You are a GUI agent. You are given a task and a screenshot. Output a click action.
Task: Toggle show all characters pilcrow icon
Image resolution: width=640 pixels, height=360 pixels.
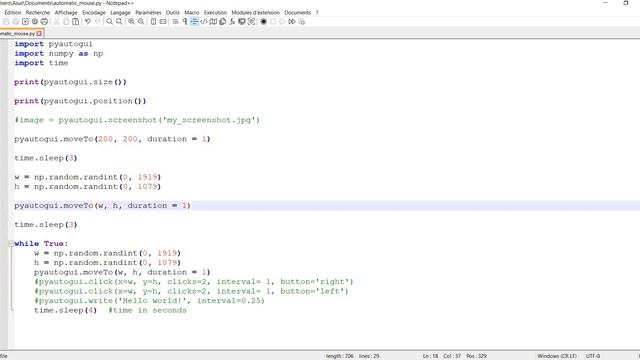click(185, 22)
